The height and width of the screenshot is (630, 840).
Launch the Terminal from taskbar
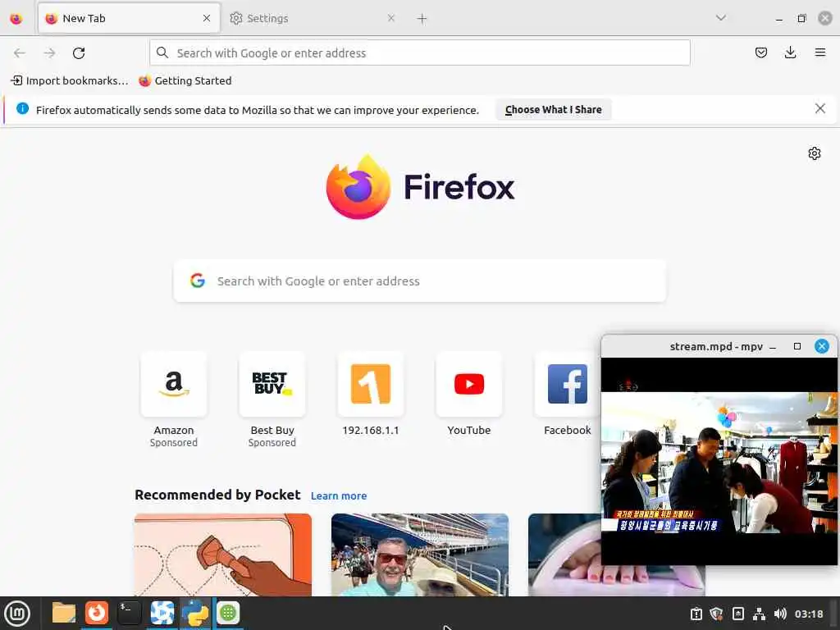(129, 613)
